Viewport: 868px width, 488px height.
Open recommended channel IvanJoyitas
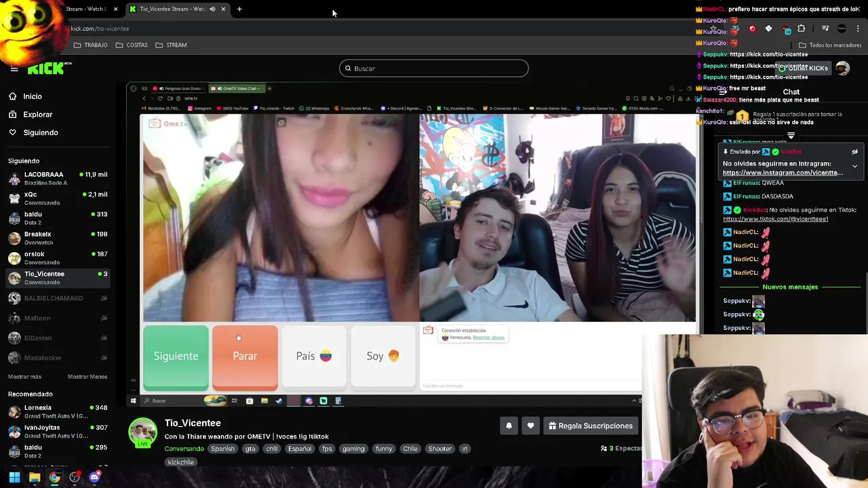[58, 431]
